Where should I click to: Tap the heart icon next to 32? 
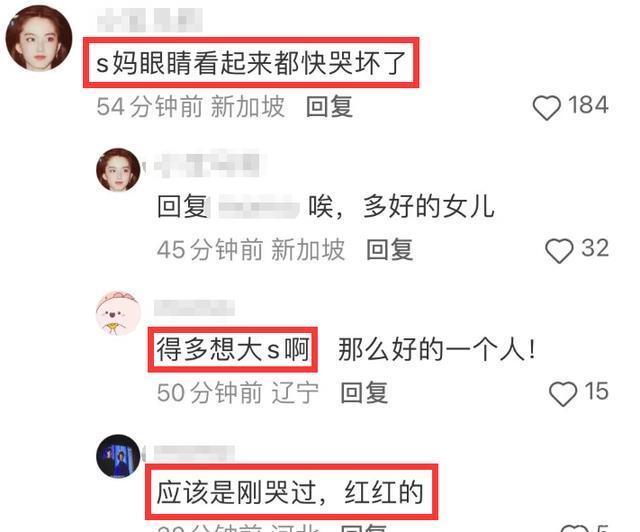click(x=559, y=251)
